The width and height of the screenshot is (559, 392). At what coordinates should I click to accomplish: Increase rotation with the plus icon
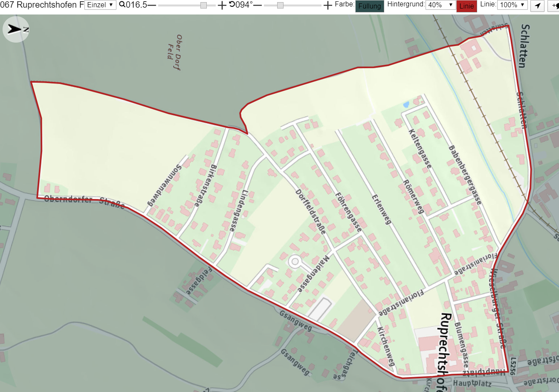coord(327,5)
